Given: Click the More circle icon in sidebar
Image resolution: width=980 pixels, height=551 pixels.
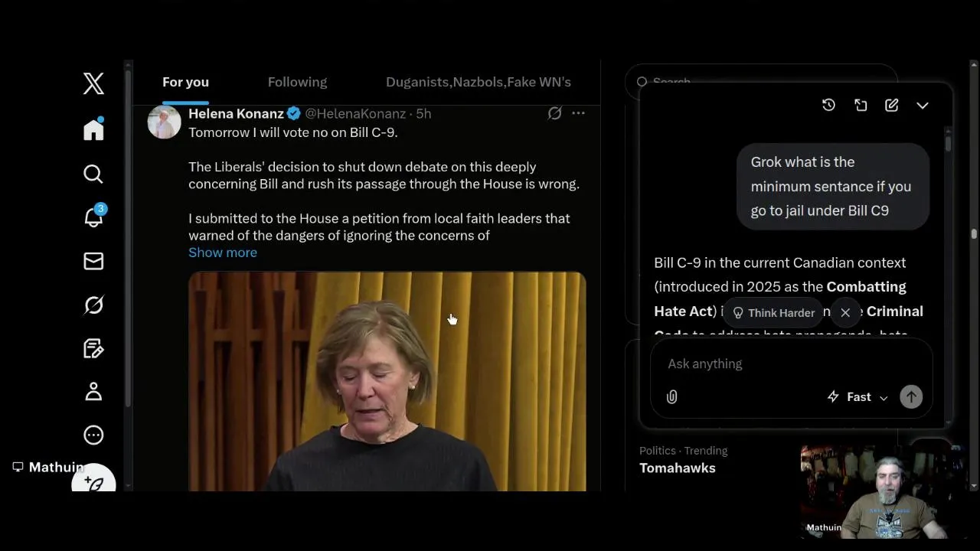Looking at the screenshot, I should coord(93,435).
